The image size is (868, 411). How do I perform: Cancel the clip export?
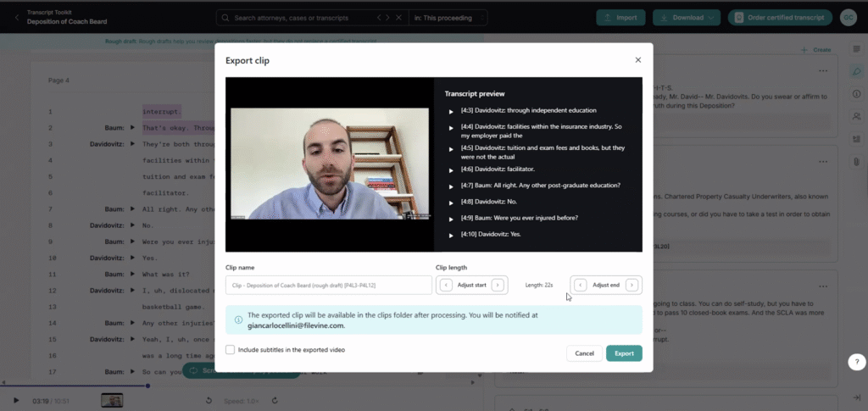tap(584, 353)
